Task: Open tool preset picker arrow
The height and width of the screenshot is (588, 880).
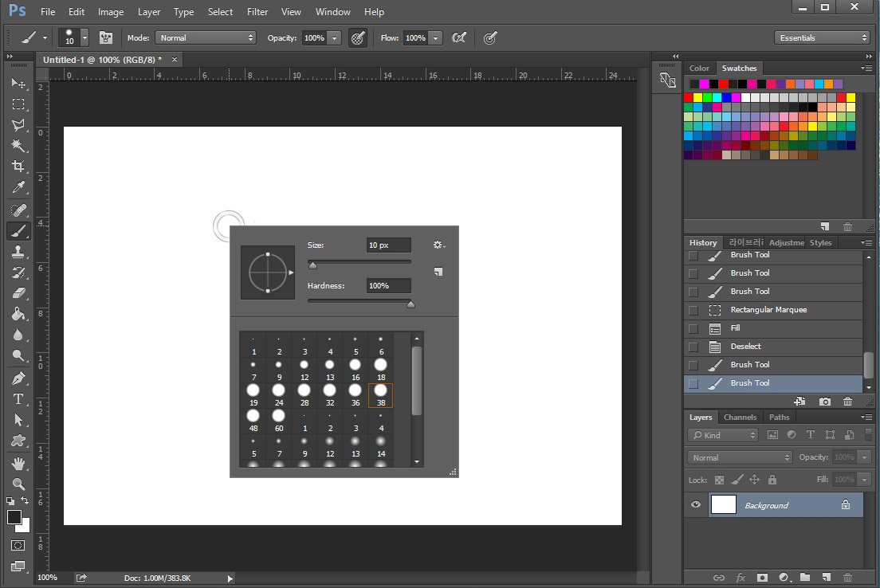Action: click(x=45, y=38)
